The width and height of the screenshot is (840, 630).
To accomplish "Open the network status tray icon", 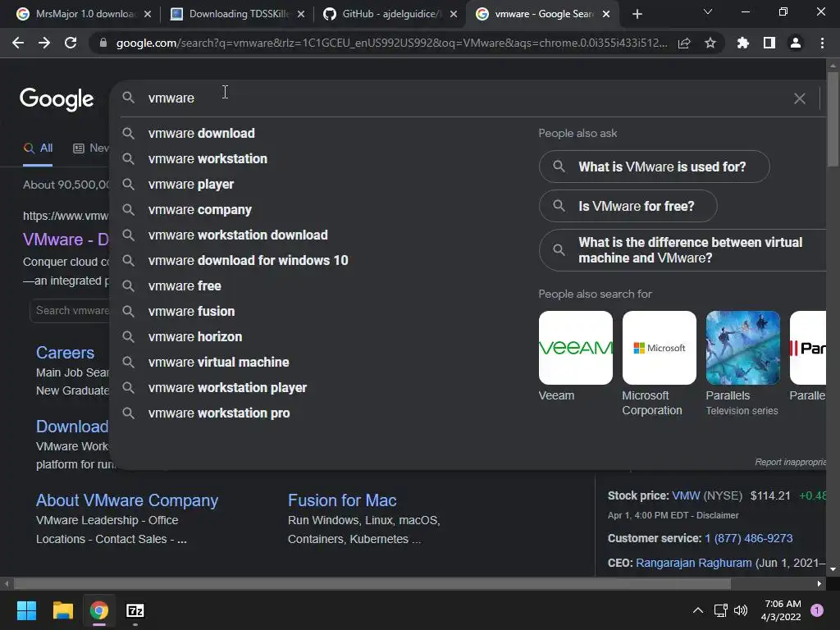I will pos(720,610).
